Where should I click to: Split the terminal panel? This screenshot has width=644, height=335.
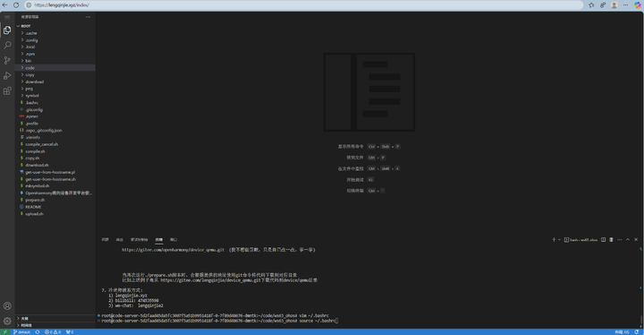603,239
